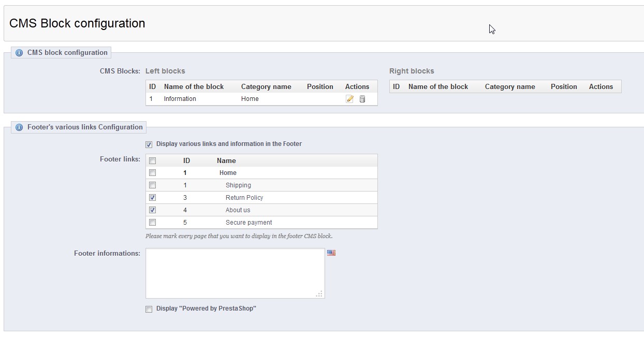The width and height of the screenshot is (644, 338).
Task: Click the Name column header in Footer links
Action: point(226,160)
